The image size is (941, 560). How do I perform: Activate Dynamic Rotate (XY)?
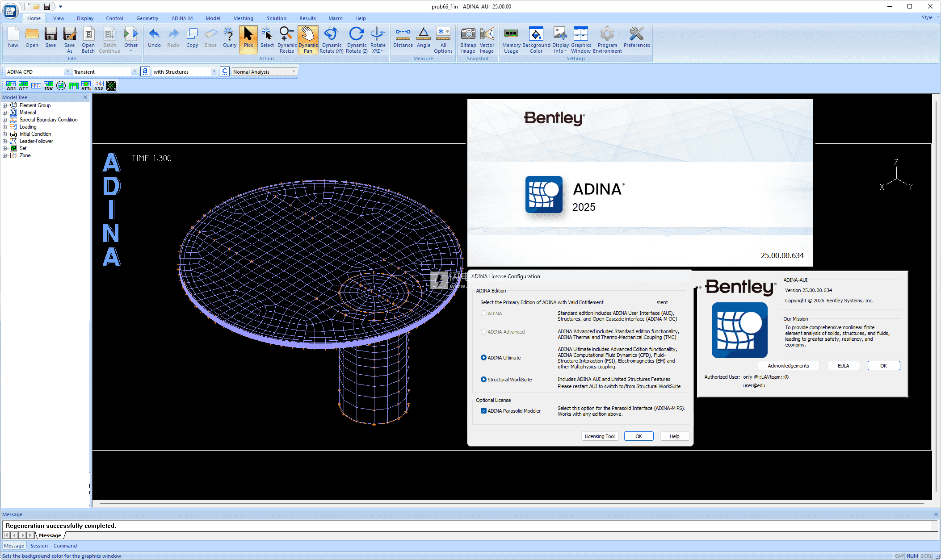point(332,40)
